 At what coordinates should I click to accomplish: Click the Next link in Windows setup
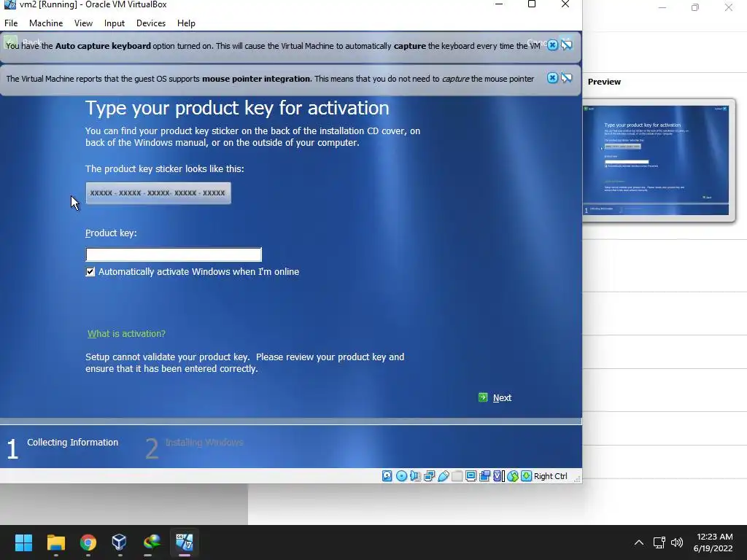[502, 397]
